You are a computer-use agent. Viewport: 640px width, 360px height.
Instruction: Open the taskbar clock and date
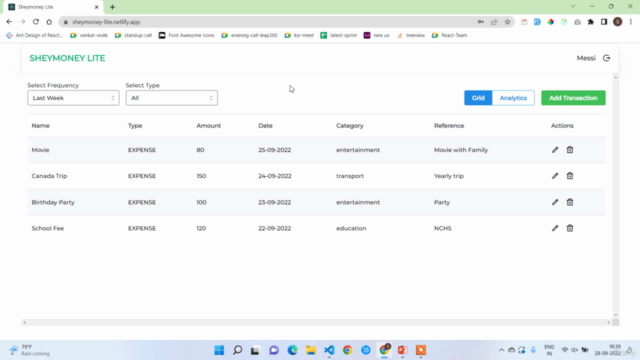(x=607, y=350)
